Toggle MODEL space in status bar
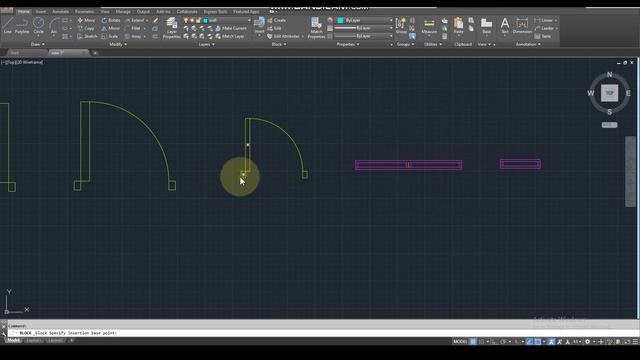The image size is (640, 360). click(460, 342)
